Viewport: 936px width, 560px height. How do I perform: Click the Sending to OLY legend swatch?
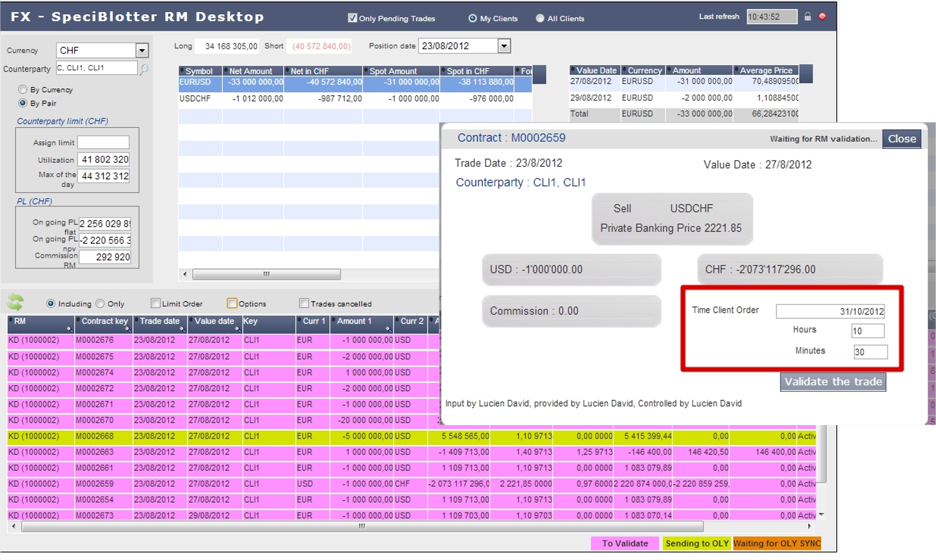coord(697,543)
